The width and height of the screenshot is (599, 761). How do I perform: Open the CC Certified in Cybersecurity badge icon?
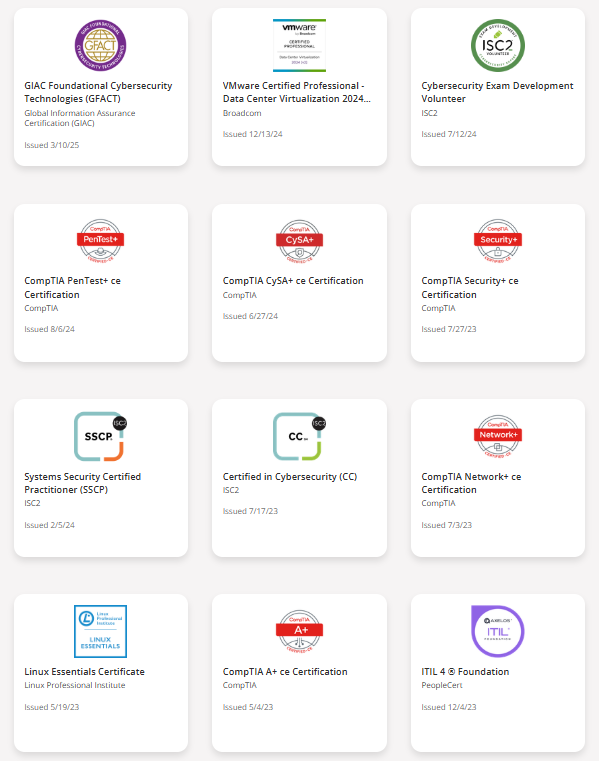(x=299, y=436)
